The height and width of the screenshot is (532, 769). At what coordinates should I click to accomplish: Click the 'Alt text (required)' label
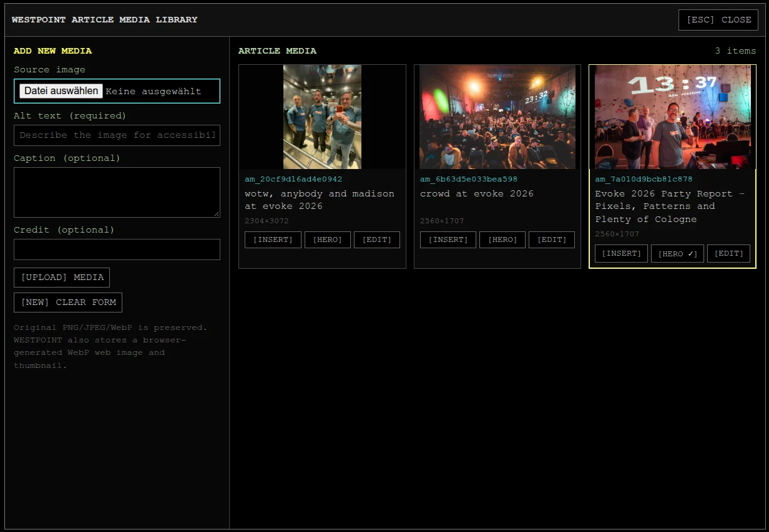[70, 116]
